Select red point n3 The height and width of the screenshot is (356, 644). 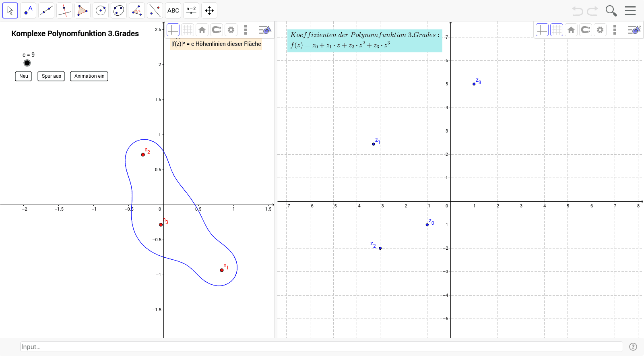[x=161, y=225]
